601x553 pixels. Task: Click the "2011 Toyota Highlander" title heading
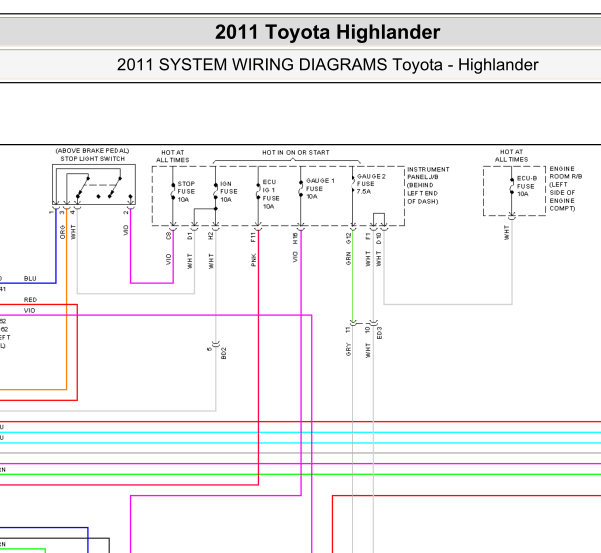point(327,32)
